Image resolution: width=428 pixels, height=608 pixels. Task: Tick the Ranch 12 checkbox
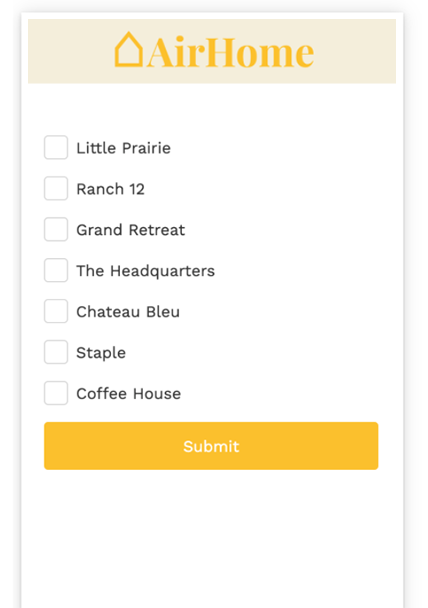point(56,188)
